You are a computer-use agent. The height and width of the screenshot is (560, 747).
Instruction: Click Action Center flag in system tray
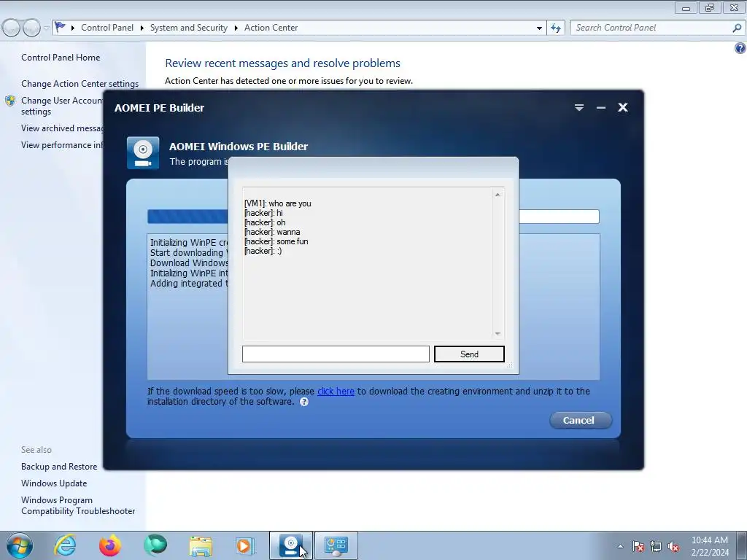point(638,546)
